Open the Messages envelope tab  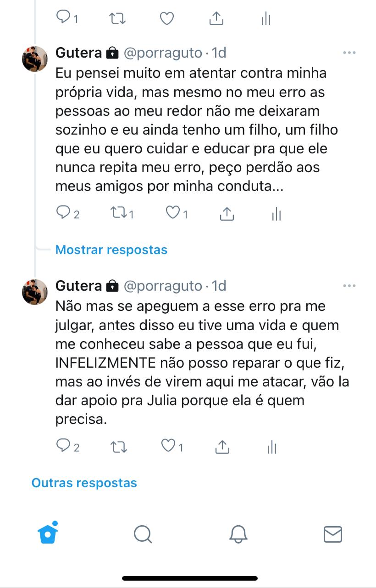pyautogui.click(x=332, y=534)
